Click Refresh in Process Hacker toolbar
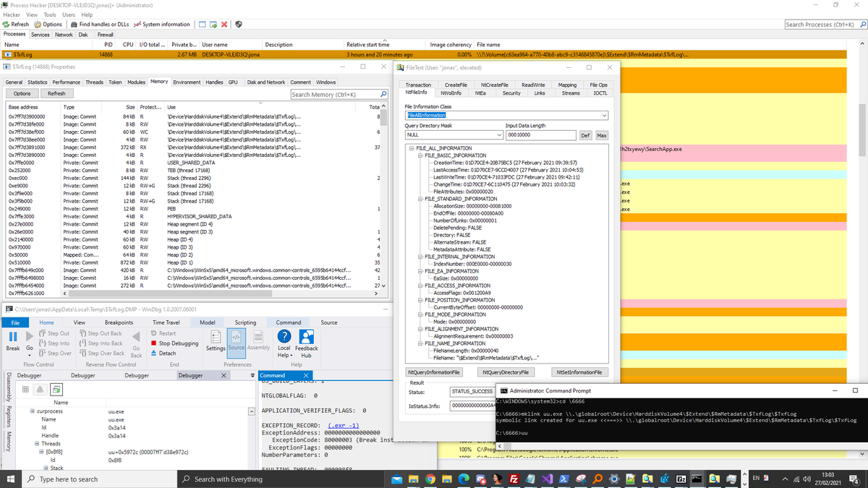The height and width of the screenshot is (488, 868). (x=16, y=24)
